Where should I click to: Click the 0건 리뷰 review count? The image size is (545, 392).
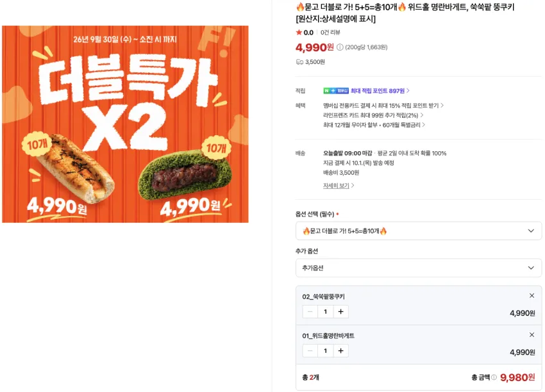(330, 32)
